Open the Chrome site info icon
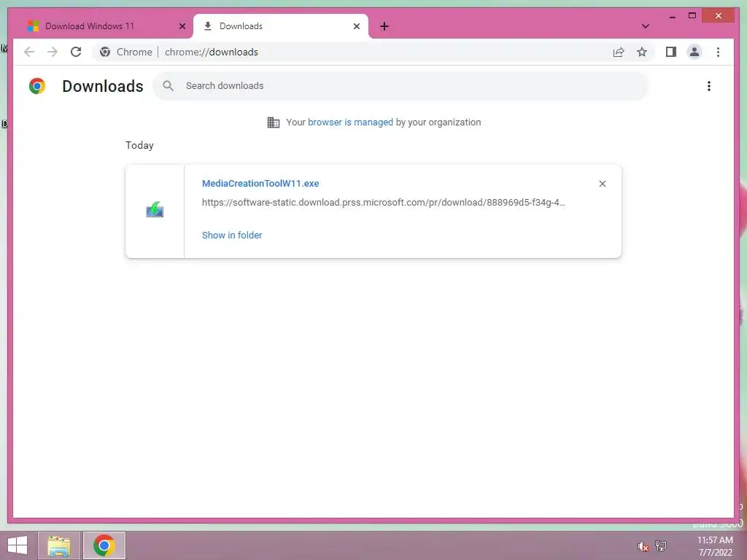Viewport: 747px width, 560px height. pos(105,52)
